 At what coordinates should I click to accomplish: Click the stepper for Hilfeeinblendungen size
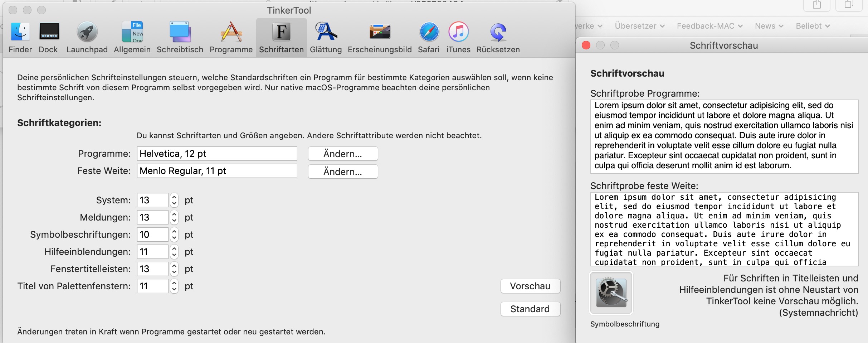(x=174, y=252)
